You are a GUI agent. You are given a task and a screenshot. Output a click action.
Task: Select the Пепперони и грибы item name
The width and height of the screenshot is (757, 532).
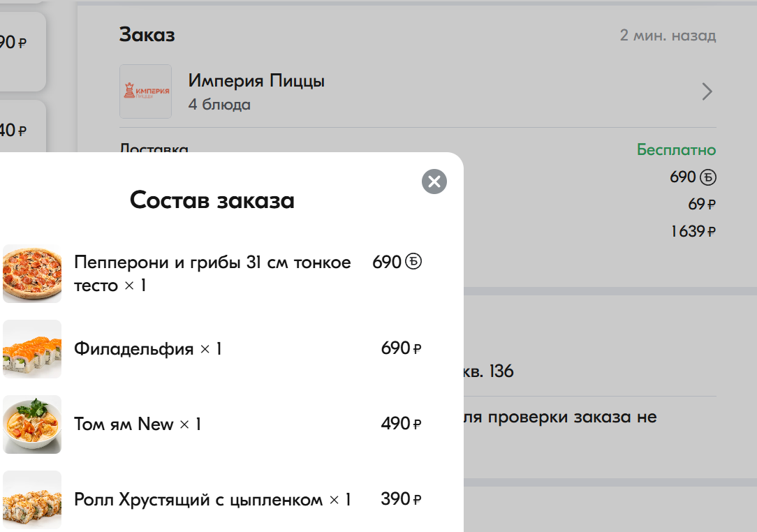pos(212,274)
